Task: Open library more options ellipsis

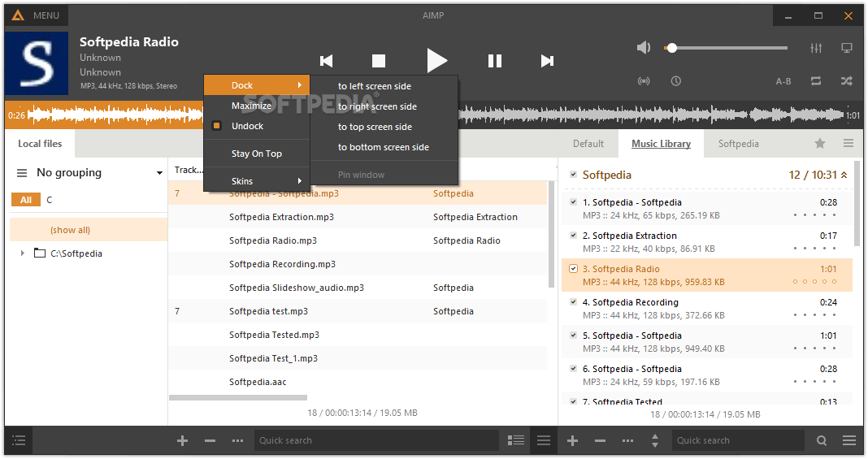Action: click(237, 441)
